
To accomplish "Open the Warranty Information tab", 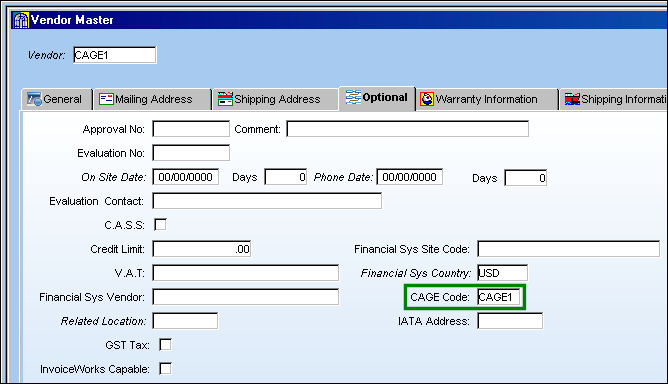I will pyautogui.click(x=487, y=99).
